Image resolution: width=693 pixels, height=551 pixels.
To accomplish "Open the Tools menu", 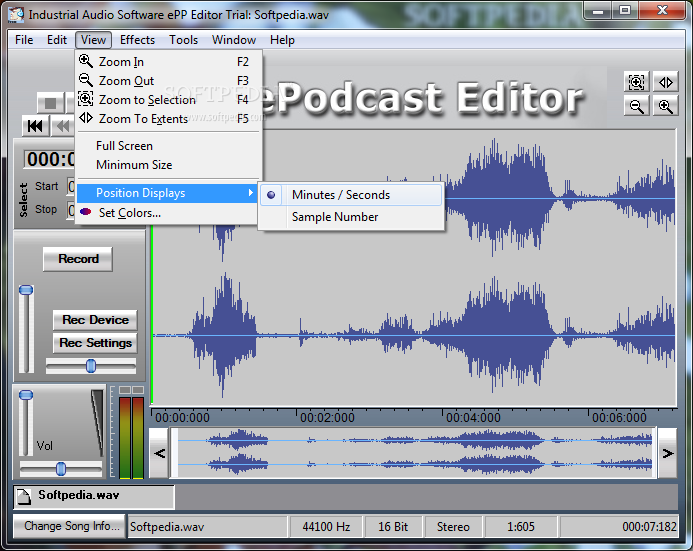I will tap(183, 40).
